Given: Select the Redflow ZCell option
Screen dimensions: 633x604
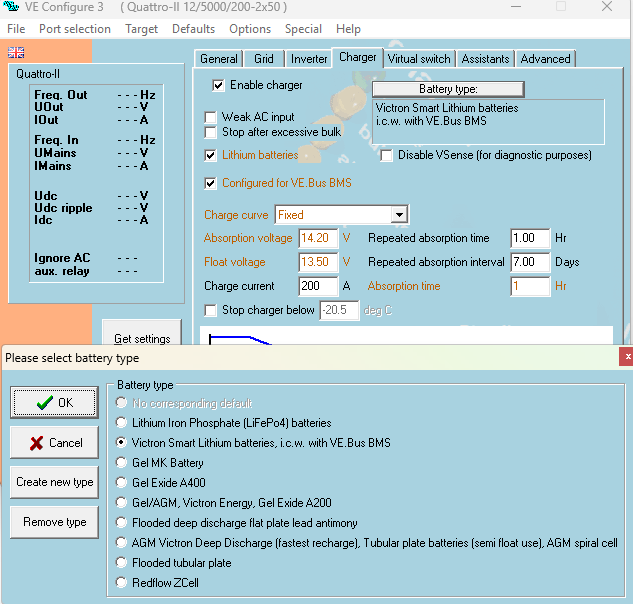Looking at the screenshot, I should (121, 583).
